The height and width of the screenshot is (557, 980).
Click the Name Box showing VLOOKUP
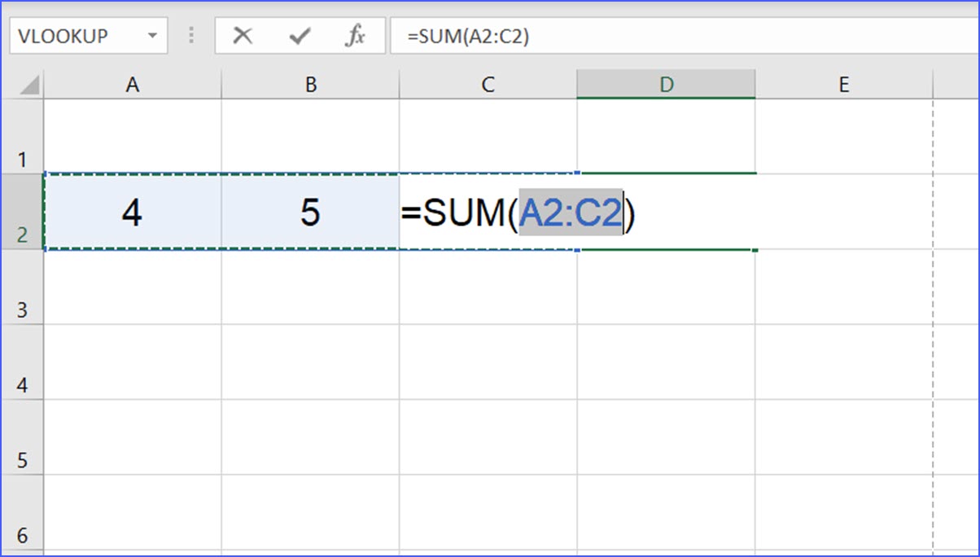[x=73, y=35]
